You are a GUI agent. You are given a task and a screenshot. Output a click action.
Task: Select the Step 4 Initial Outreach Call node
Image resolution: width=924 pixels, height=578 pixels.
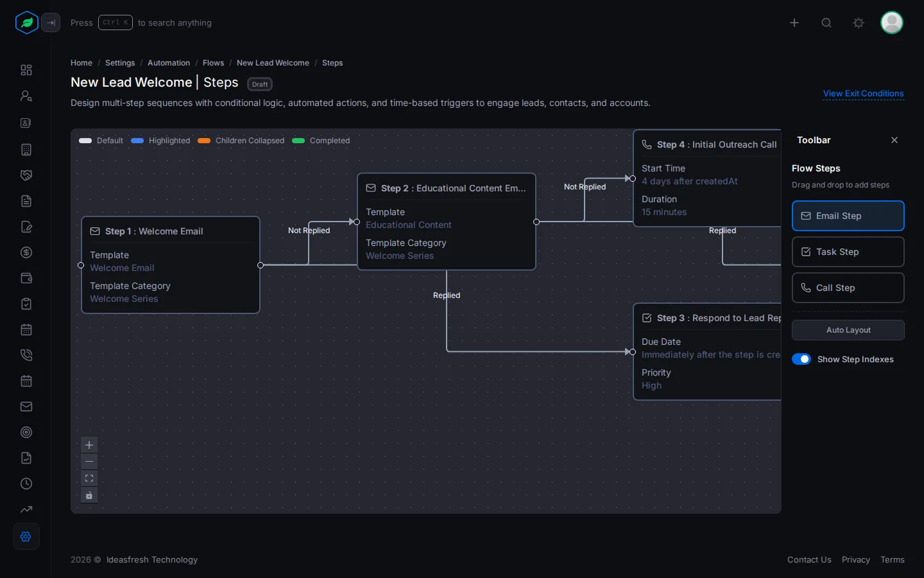point(707,179)
